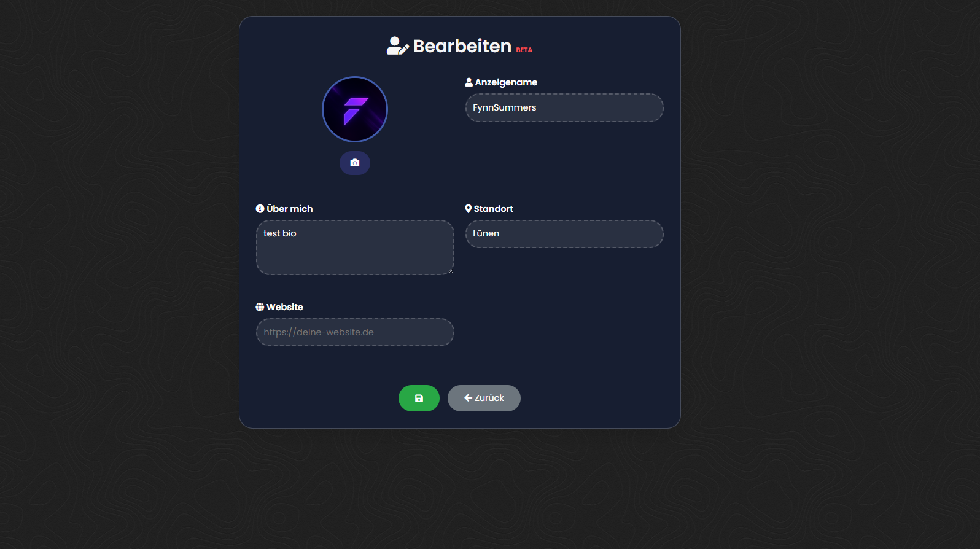Screen dimensions: 980x549
Task: Click the info icon next to Über mich
Action: coord(260,209)
